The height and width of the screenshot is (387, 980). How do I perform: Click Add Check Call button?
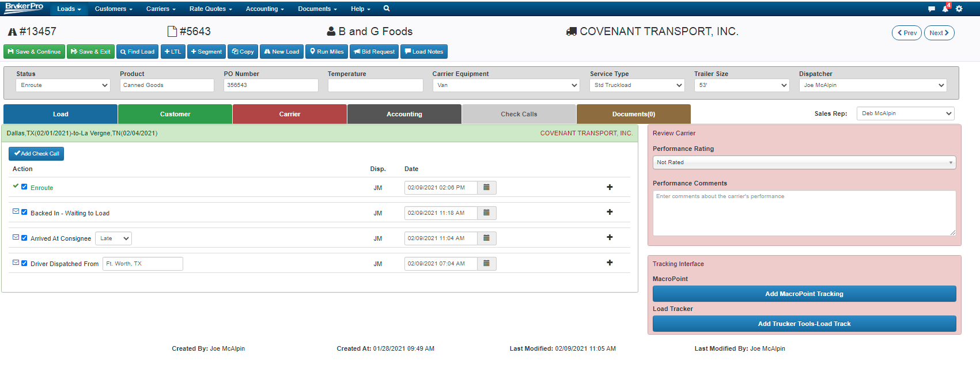click(x=36, y=154)
